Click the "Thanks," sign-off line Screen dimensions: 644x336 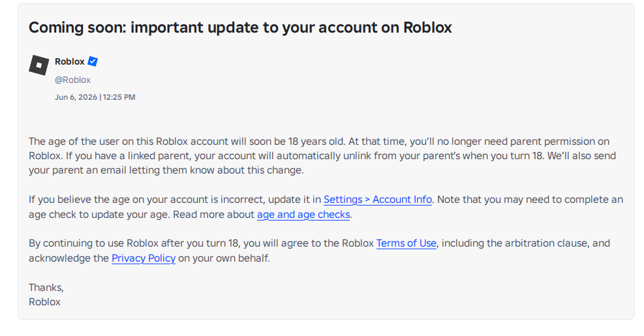point(46,288)
